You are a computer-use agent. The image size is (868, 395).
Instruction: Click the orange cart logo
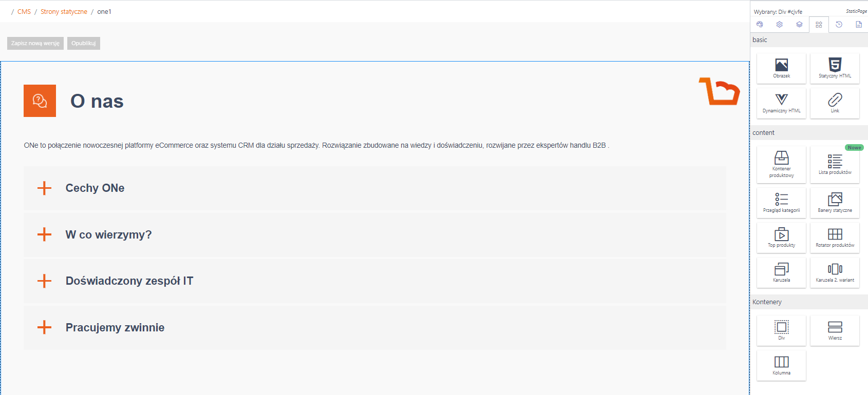point(719,91)
